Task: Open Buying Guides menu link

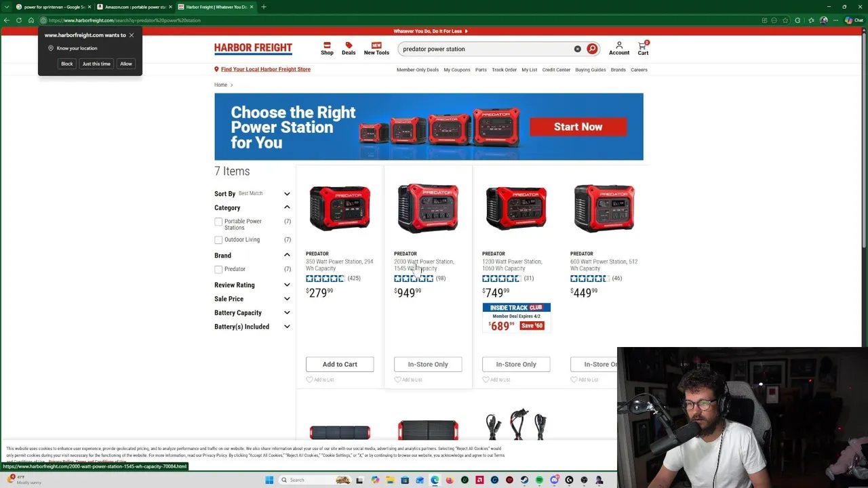Action: (x=590, y=70)
